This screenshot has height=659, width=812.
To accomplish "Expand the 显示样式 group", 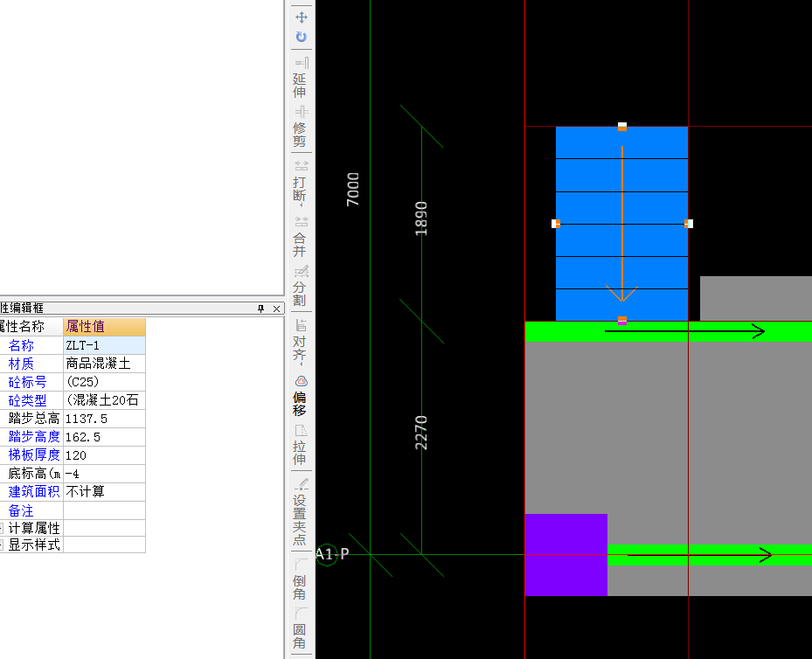I will (2, 545).
